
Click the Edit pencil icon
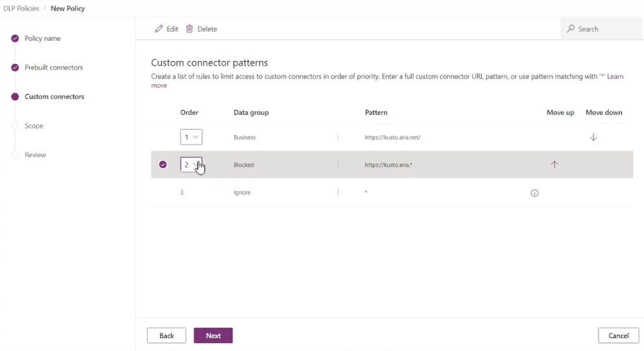(158, 29)
